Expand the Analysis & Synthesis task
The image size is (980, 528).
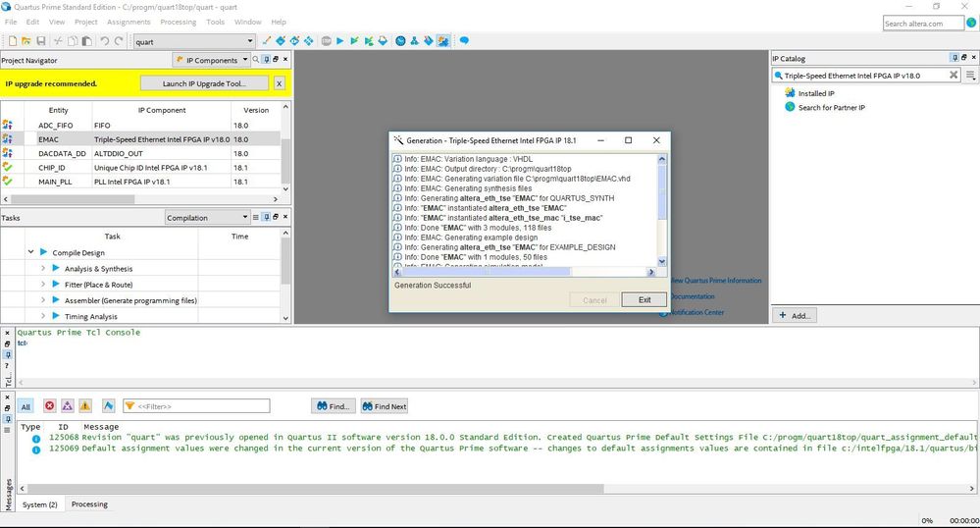click(x=43, y=269)
